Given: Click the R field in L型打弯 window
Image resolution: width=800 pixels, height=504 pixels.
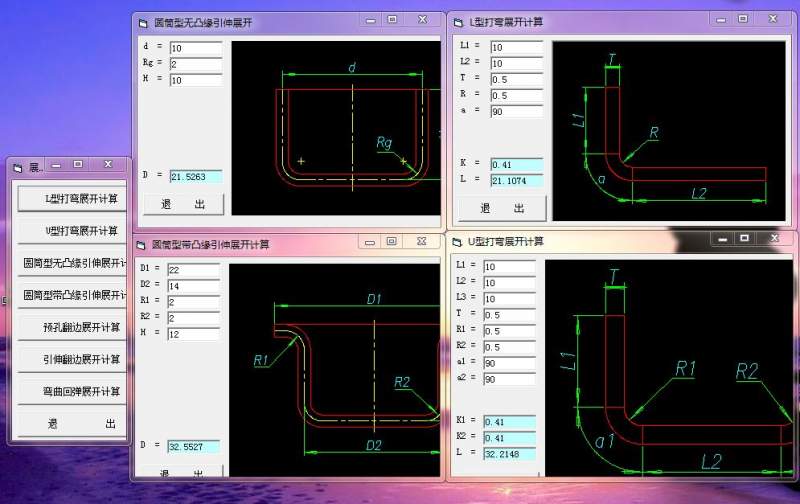Looking at the screenshot, I should (x=517, y=95).
